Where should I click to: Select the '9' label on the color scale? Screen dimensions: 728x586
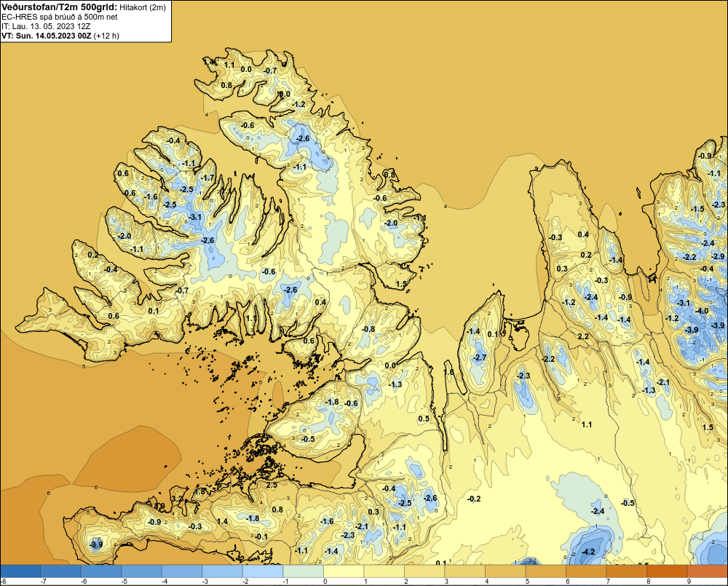(689, 582)
